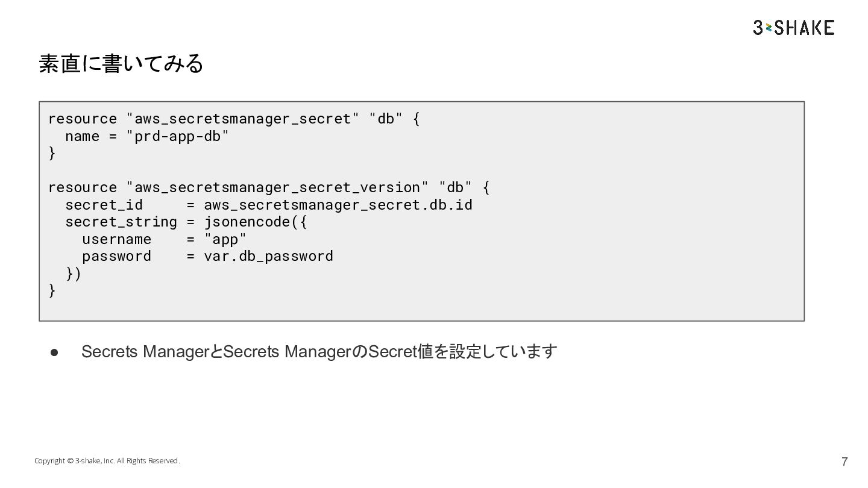Click the text 設定しています in bullet
The image size is (868, 488).
(503, 351)
